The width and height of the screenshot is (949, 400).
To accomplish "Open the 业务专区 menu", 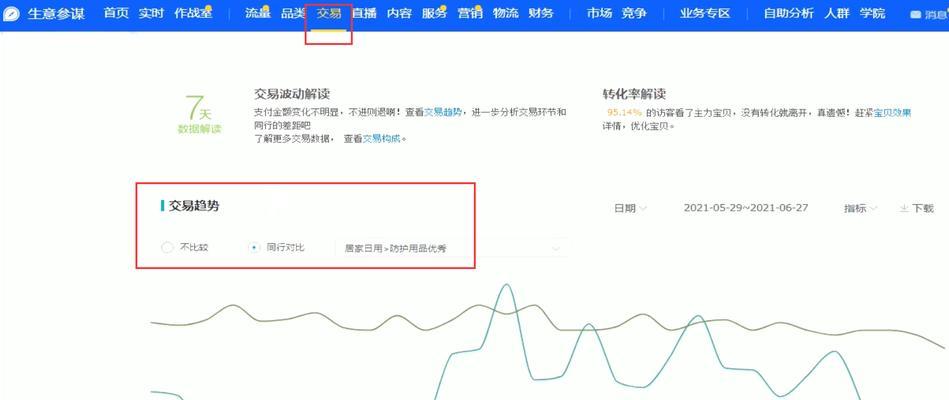I will (705, 13).
